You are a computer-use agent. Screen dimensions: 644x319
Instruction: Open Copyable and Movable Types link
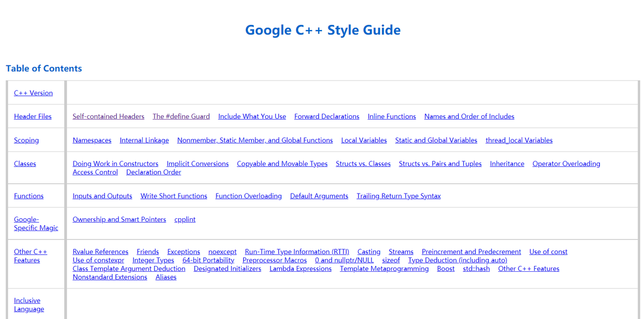click(x=282, y=164)
